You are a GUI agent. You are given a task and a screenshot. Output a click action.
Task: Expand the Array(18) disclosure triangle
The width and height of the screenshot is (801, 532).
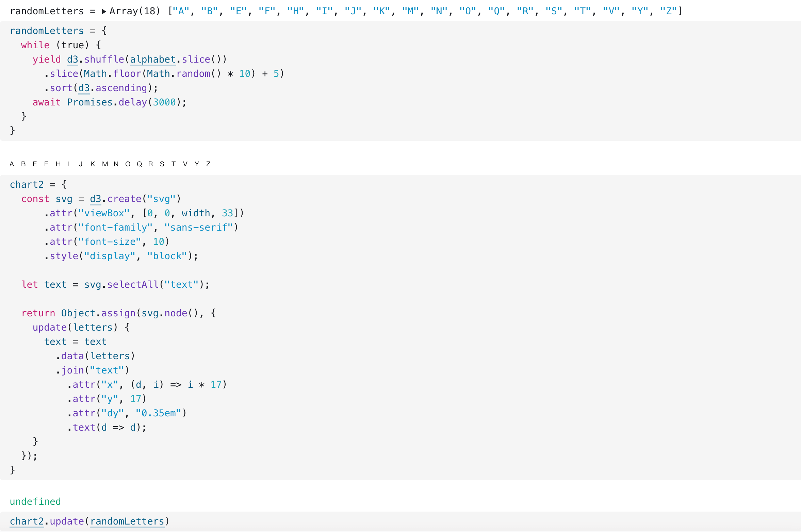coord(104,12)
